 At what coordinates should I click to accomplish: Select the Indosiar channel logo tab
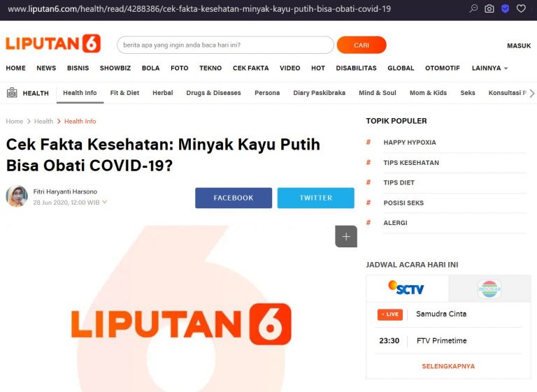coord(489,289)
